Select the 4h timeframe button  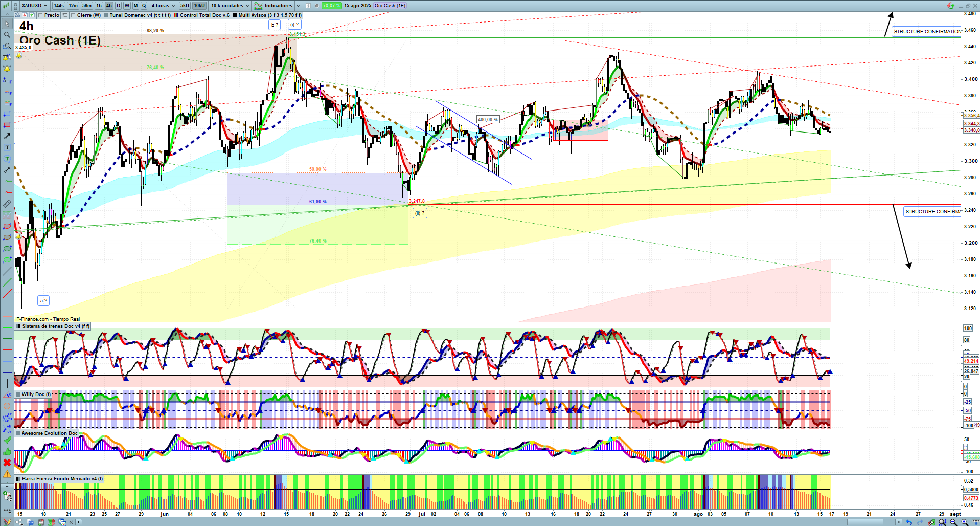pos(109,6)
